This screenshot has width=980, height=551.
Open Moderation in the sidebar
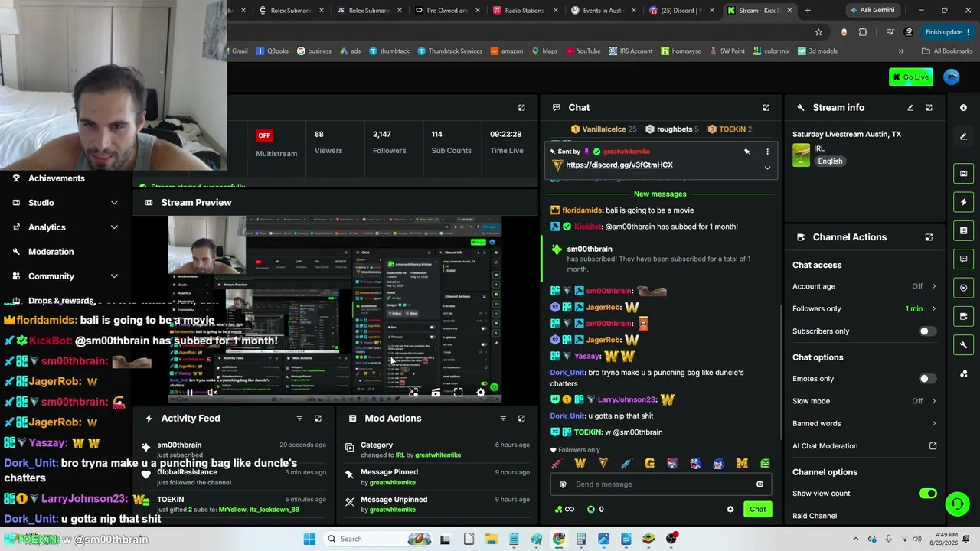[51, 252]
